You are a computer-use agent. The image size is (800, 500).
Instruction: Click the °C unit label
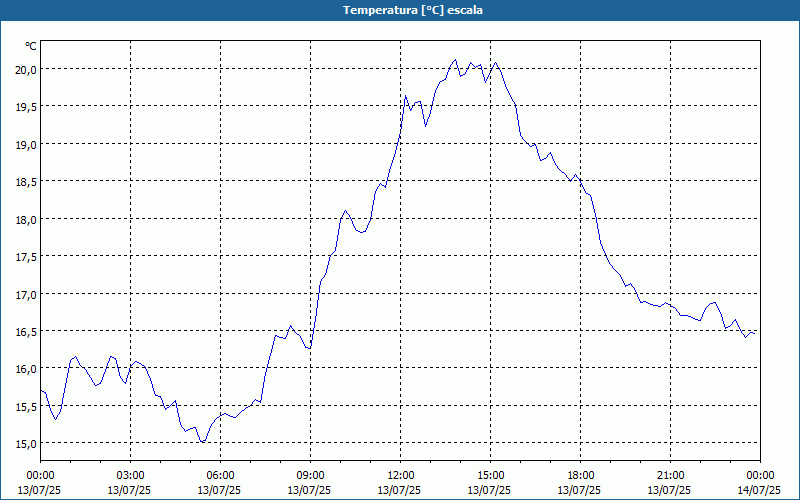[x=31, y=46]
